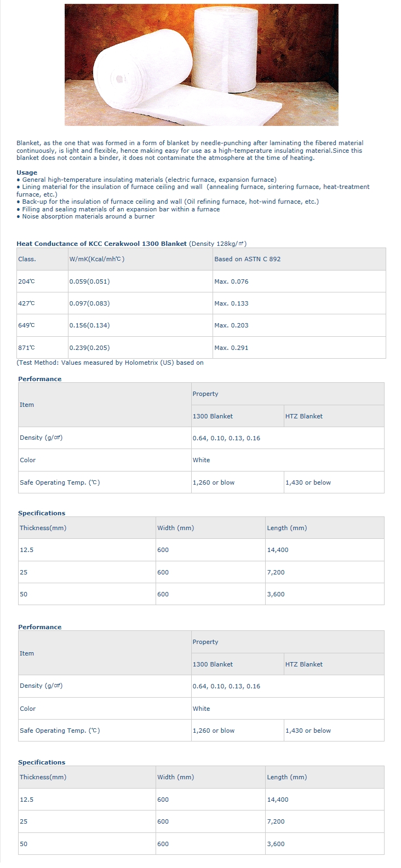Click the 0.059(0.051) conductance value
The width and height of the screenshot is (401, 868).
89,281
